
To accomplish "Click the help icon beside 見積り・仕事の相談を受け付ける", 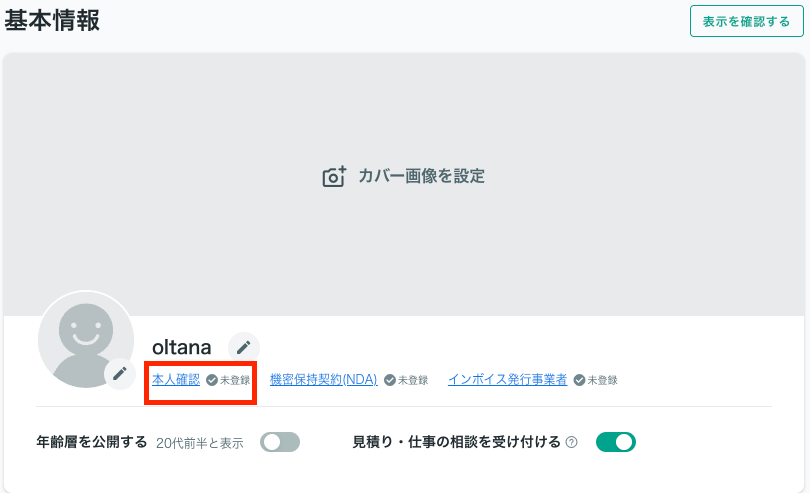I will pos(571,442).
